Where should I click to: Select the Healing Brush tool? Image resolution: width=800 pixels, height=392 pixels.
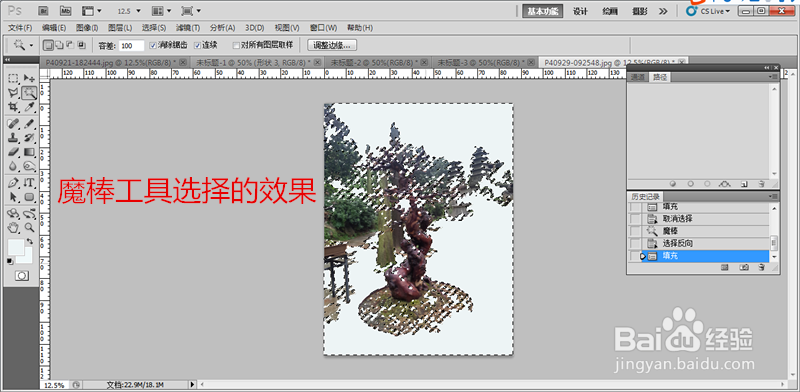[x=14, y=124]
